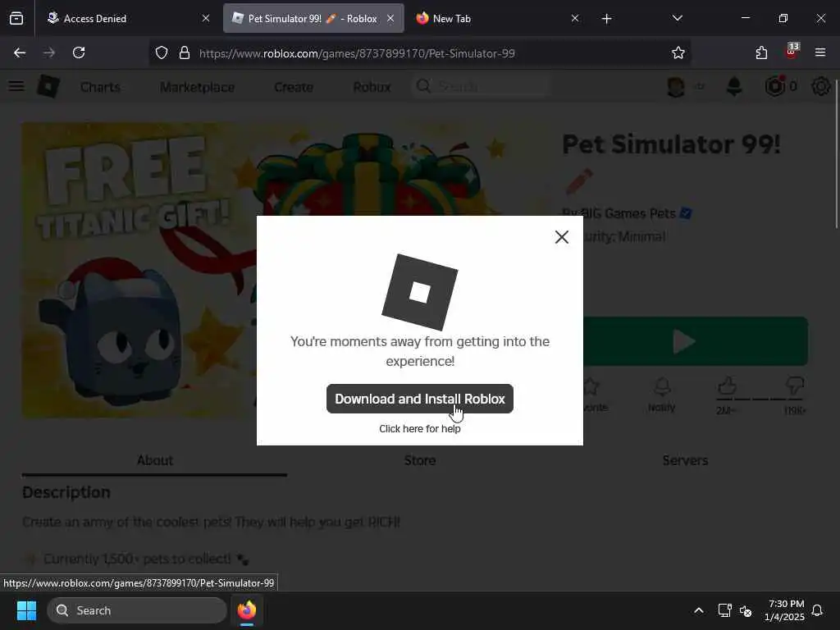
Task: Click the browser forward arrow
Action: (x=49, y=52)
